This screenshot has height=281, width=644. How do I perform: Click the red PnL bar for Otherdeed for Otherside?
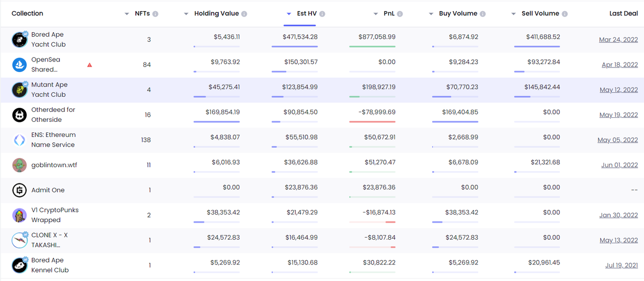tap(372, 122)
